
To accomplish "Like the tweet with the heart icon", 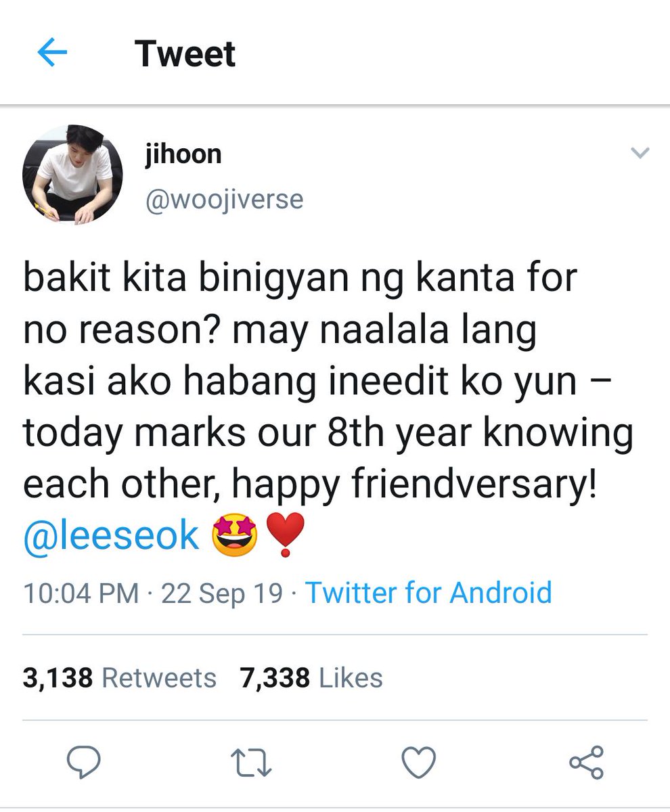I will point(418,763).
